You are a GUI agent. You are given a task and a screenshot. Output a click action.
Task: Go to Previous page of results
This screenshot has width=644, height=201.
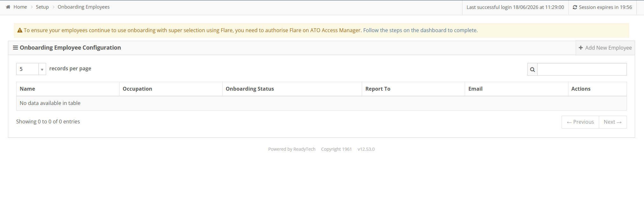point(580,122)
